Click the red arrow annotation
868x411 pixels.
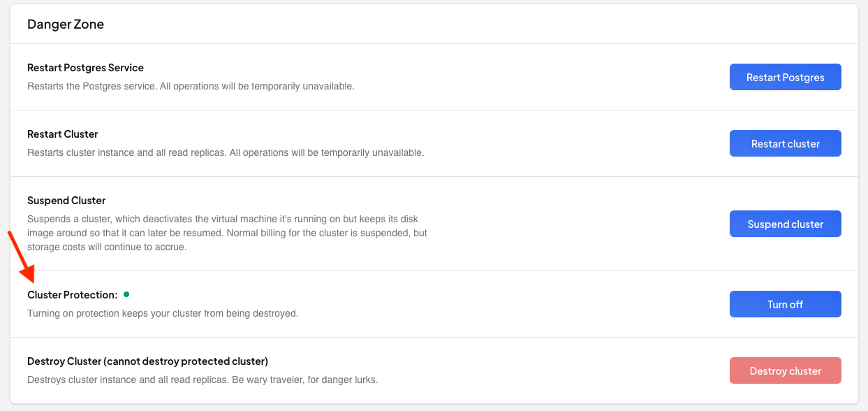point(21,258)
